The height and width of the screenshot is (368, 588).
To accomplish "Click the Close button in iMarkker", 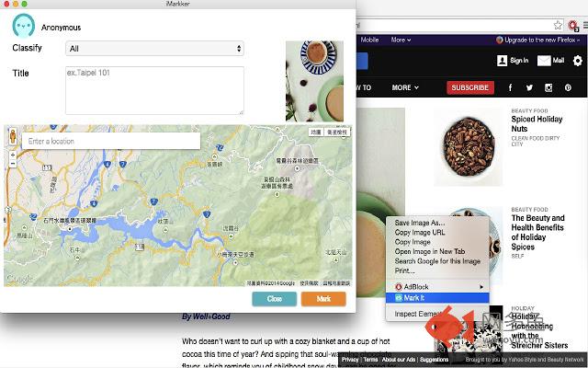I will click(274, 299).
